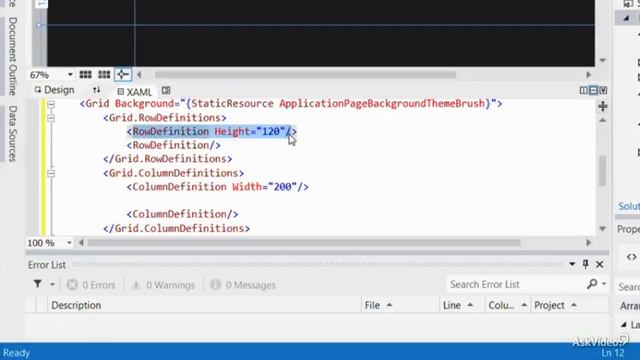640x360 pixels.
Task: Collapse the Grid.RowDefinitions node
Action: [51, 118]
